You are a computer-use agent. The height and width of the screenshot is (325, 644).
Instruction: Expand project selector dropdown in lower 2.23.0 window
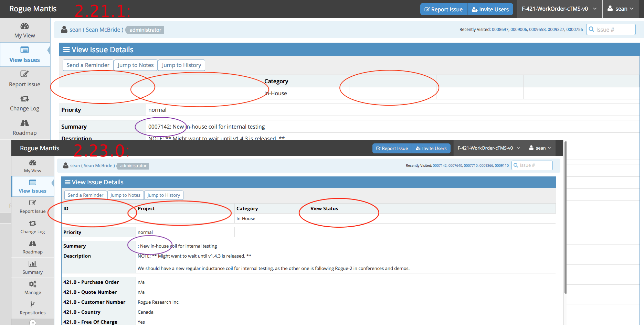(x=489, y=148)
